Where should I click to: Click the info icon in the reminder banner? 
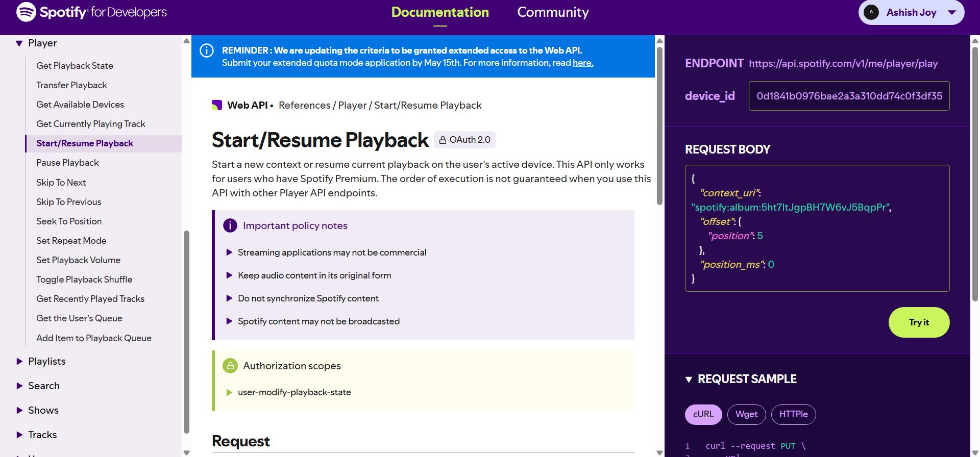point(207,50)
